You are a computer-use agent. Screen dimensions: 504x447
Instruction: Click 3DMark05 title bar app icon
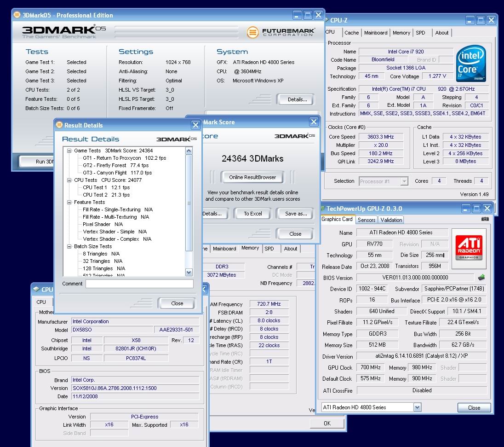coord(17,15)
